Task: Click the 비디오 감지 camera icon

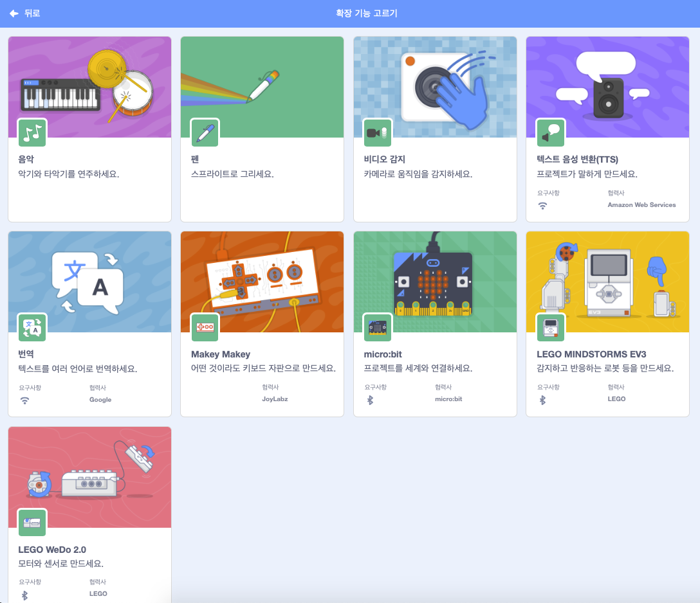Action: click(378, 133)
